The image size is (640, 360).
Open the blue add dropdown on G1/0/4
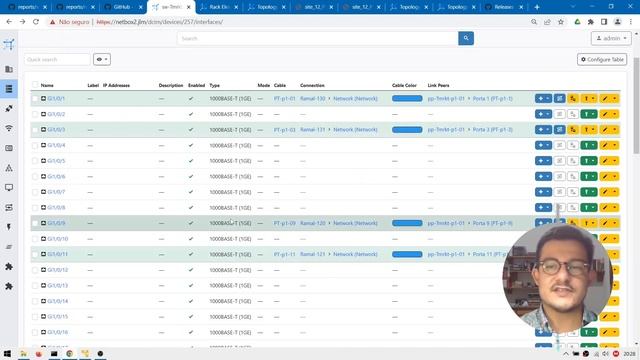tap(543, 145)
